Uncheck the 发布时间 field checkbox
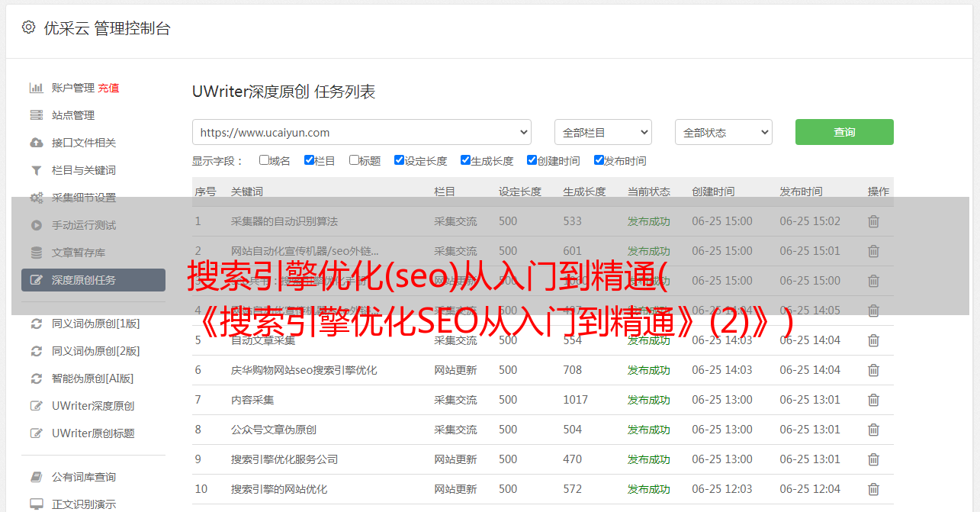The height and width of the screenshot is (512, 980). 599,160
